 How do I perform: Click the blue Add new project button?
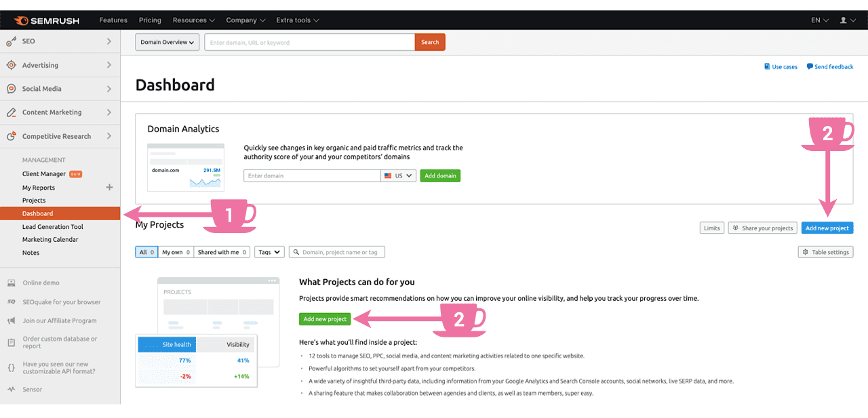pos(827,228)
